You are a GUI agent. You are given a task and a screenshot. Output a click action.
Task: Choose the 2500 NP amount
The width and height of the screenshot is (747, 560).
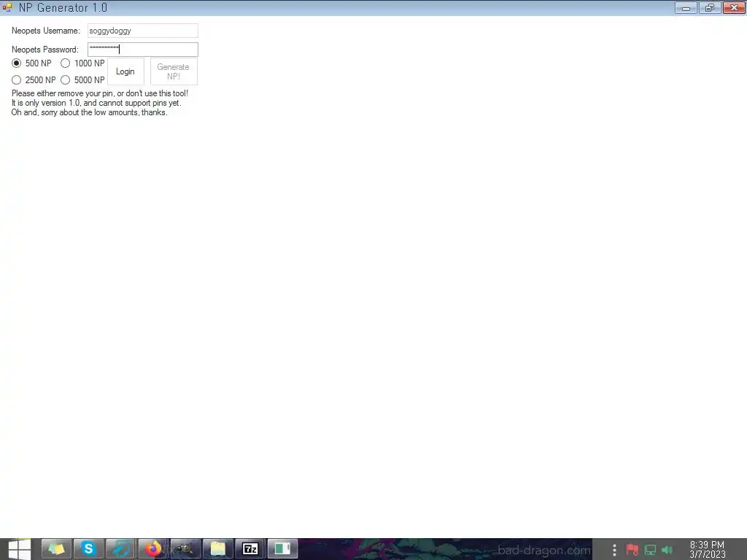point(34,80)
